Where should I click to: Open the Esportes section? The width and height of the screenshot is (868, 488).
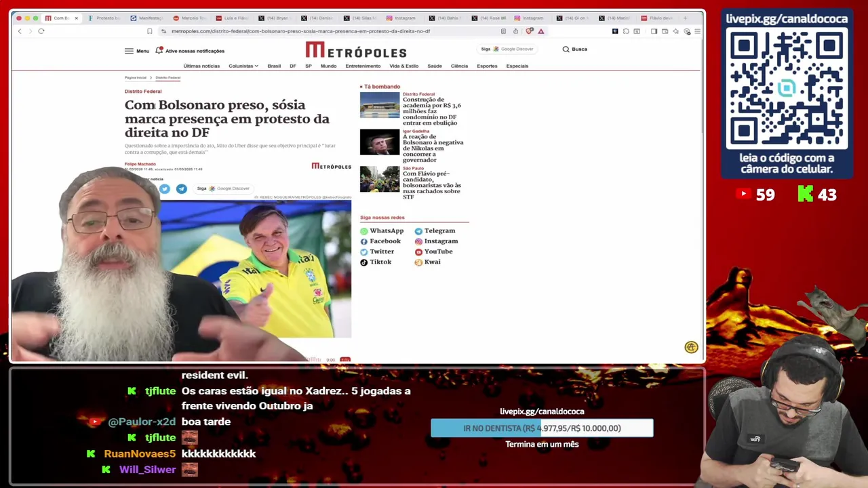point(487,66)
